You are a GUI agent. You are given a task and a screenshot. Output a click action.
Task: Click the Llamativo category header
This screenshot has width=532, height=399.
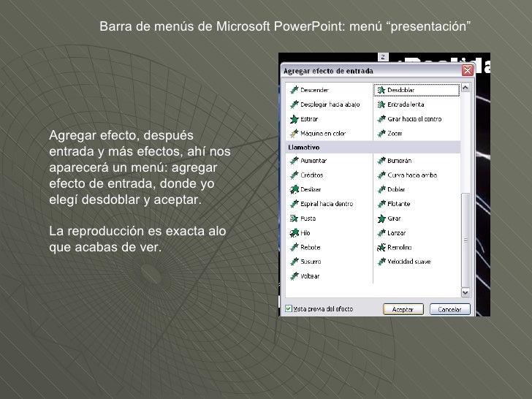pos(373,148)
